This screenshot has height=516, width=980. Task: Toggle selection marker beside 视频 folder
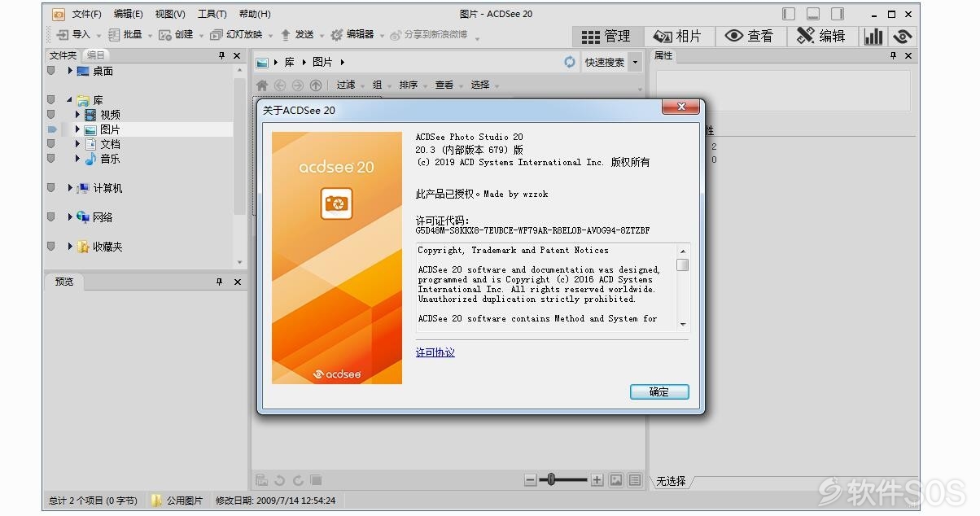tap(51, 115)
